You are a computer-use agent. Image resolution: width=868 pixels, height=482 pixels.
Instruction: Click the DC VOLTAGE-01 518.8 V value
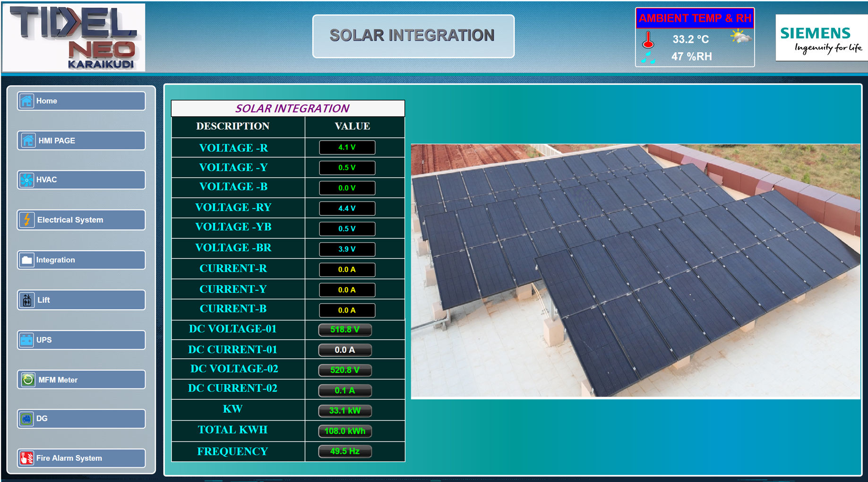345,330
